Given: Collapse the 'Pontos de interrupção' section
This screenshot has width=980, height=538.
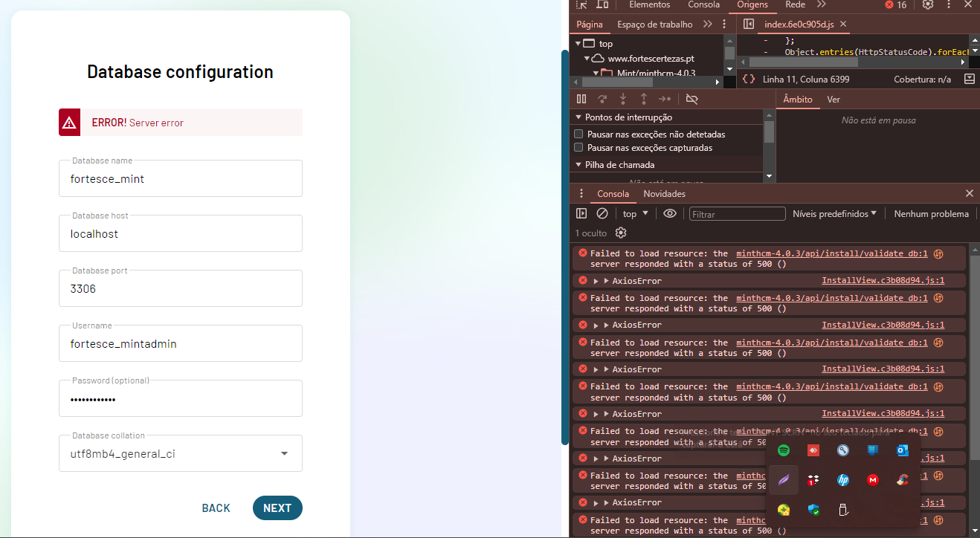Looking at the screenshot, I should point(578,117).
